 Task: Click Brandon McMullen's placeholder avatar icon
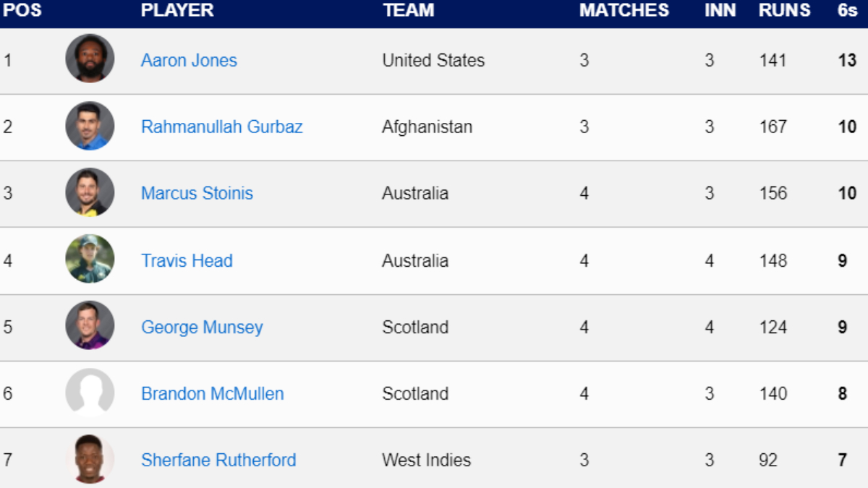click(x=90, y=393)
